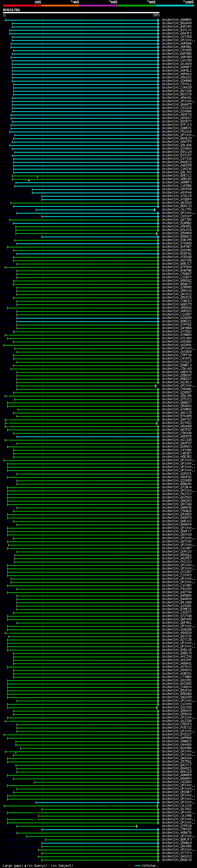Select hit label UniRef100_C4J224
This screenshot has width=197, height=868.
tap(176, 806)
